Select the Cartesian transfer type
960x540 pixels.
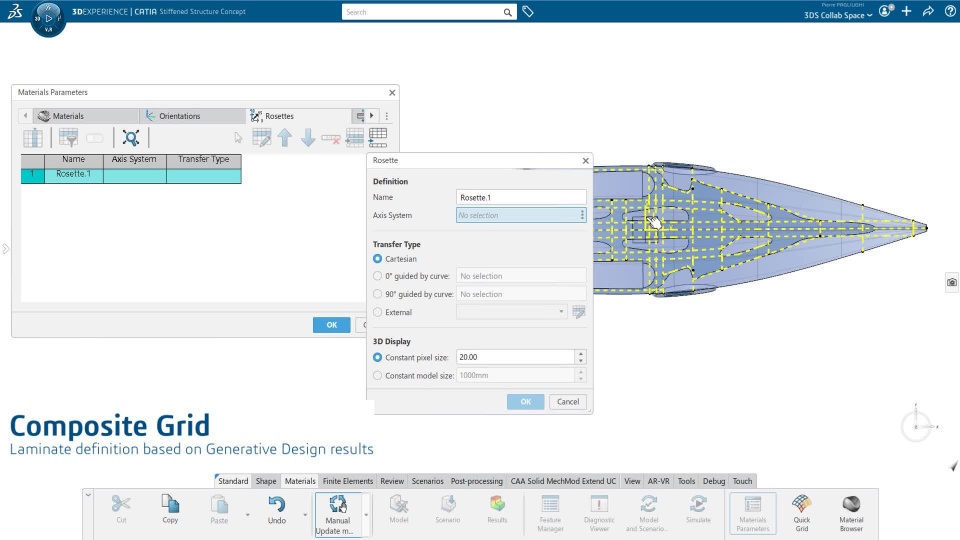click(377, 259)
